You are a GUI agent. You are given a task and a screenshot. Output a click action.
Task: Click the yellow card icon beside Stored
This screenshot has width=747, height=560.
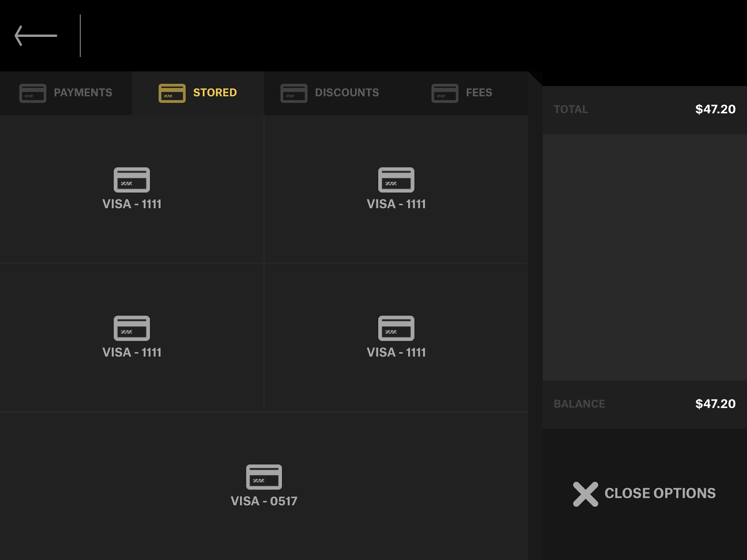coord(172,93)
